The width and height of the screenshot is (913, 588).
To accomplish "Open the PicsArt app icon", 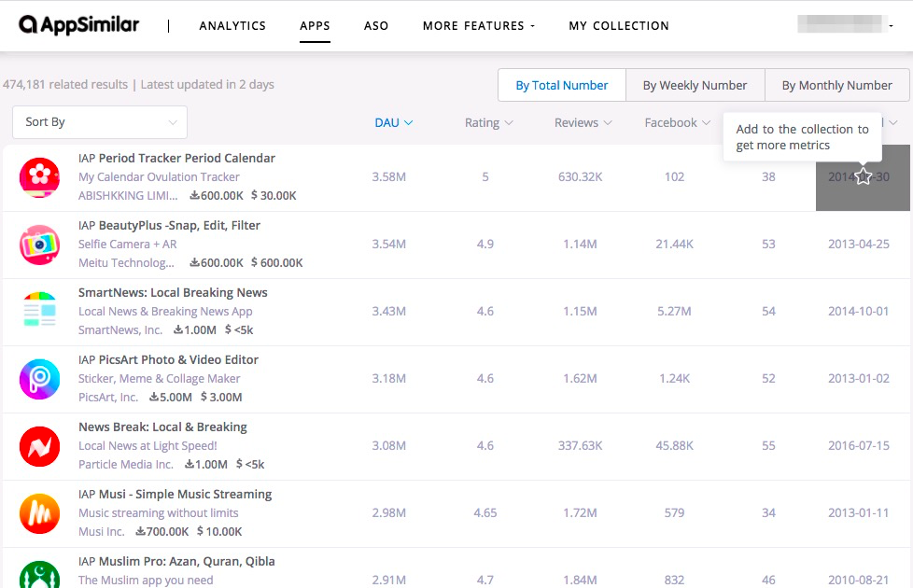I will [x=39, y=379].
